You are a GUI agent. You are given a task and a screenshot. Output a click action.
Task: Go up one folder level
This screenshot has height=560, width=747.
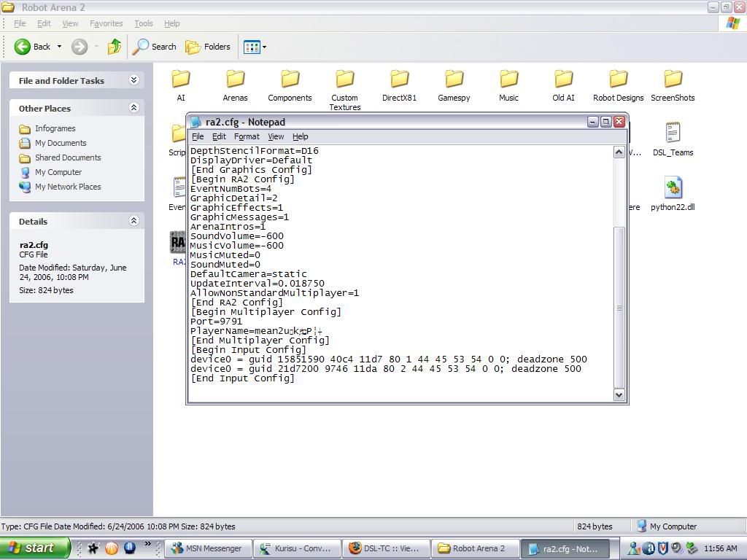pyautogui.click(x=114, y=47)
